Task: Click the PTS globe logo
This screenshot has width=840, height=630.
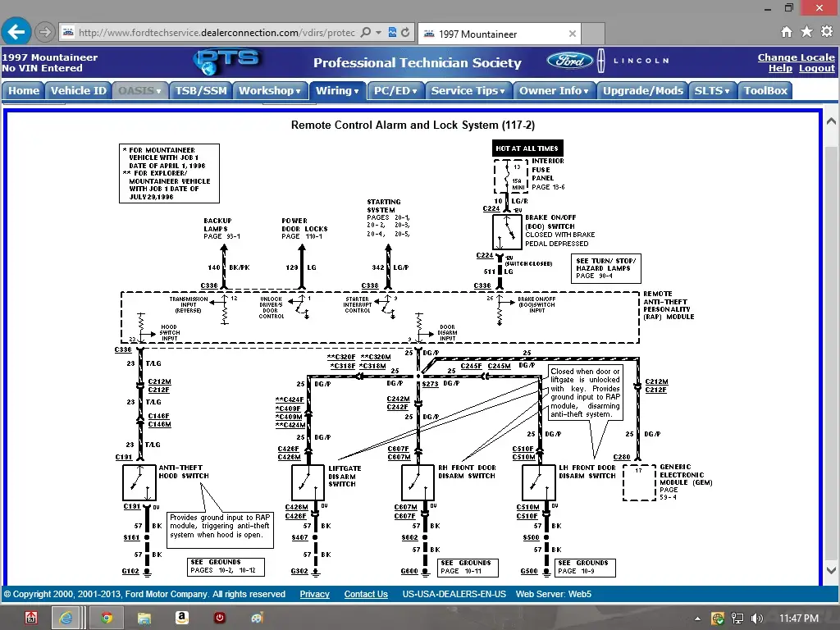Action: tap(227, 61)
